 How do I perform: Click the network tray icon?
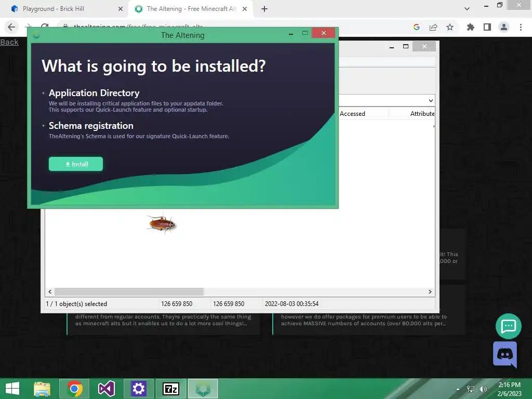click(x=471, y=389)
